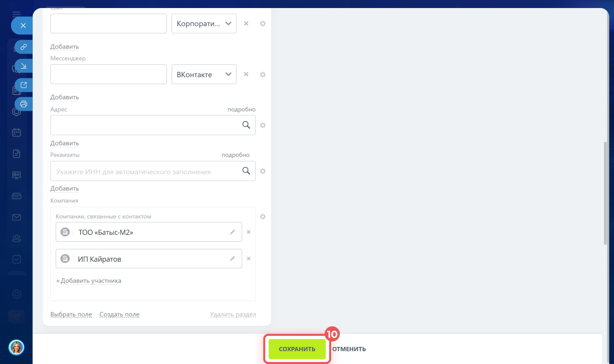
Task: Click the printer icon in side panel
Action: (23, 104)
